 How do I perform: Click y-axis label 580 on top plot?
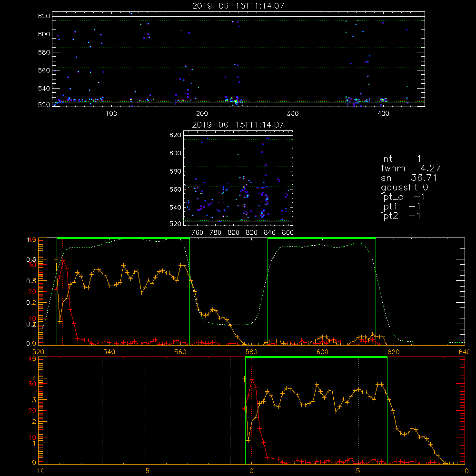(x=44, y=52)
